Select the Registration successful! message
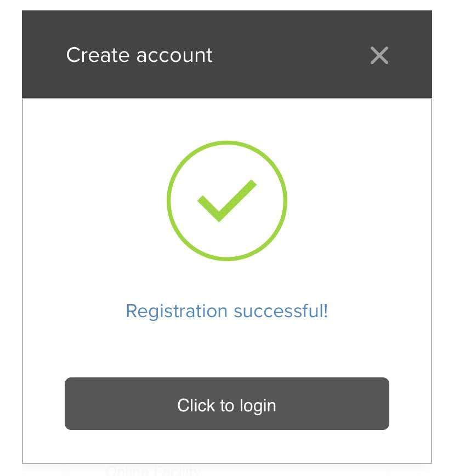 tap(227, 311)
